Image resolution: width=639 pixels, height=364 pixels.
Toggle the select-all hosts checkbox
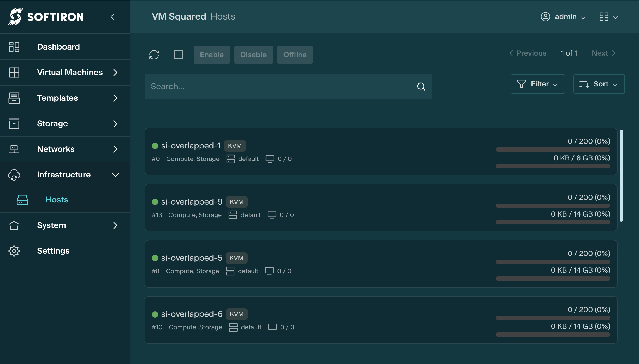coord(179,55)
